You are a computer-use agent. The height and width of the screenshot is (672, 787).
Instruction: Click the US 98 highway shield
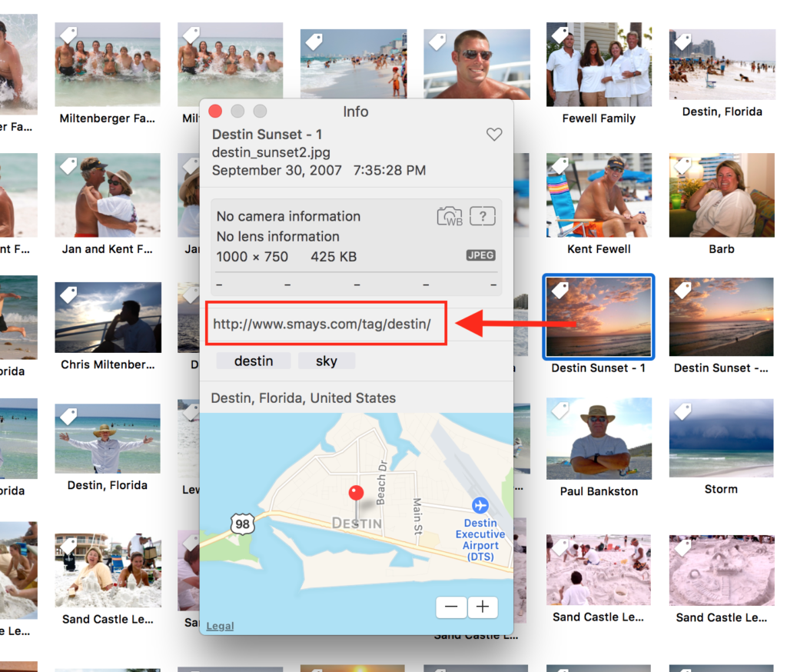pyautogui.click(x=242, y=524)
